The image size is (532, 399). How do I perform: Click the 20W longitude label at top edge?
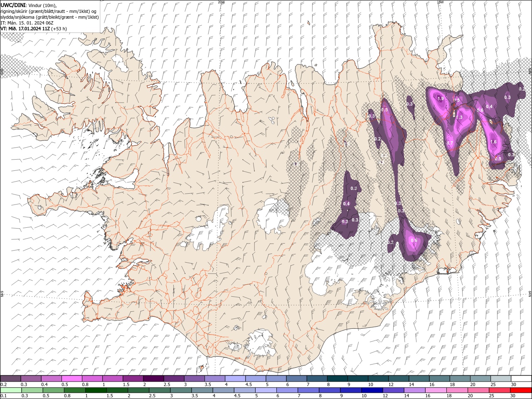pos(221,2)
